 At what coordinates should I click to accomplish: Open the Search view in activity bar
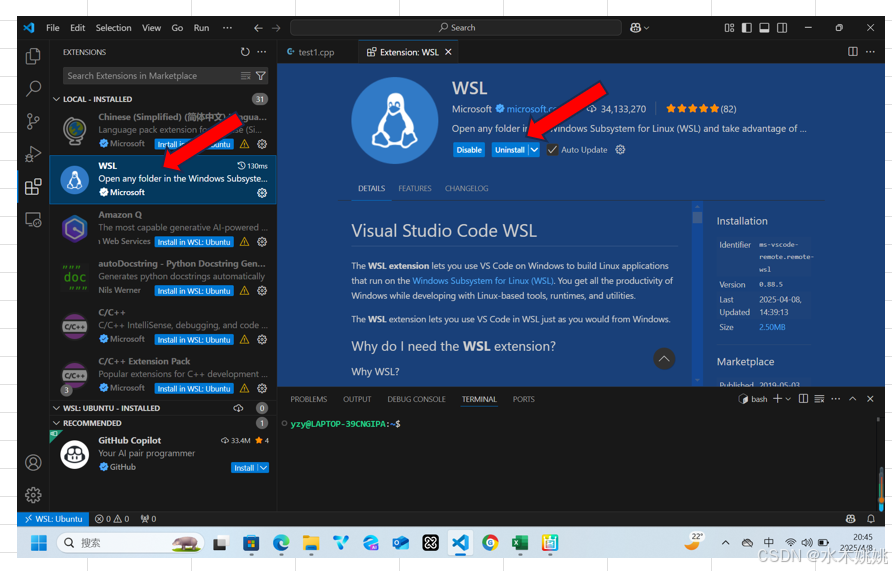33,88
